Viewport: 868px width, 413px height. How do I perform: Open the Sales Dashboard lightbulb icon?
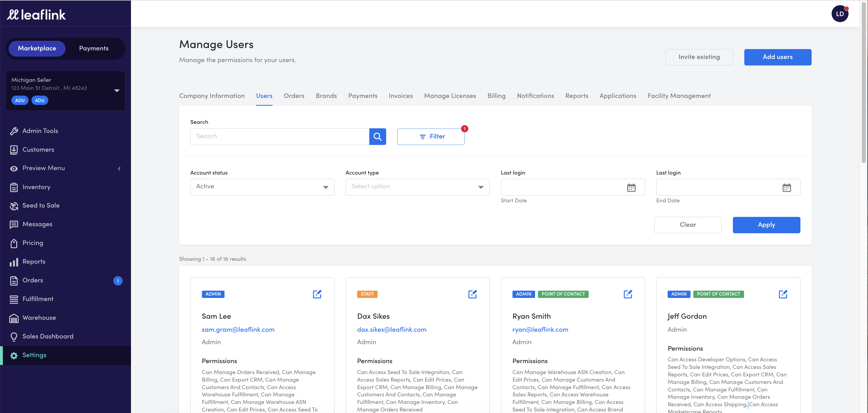[14, 337]
